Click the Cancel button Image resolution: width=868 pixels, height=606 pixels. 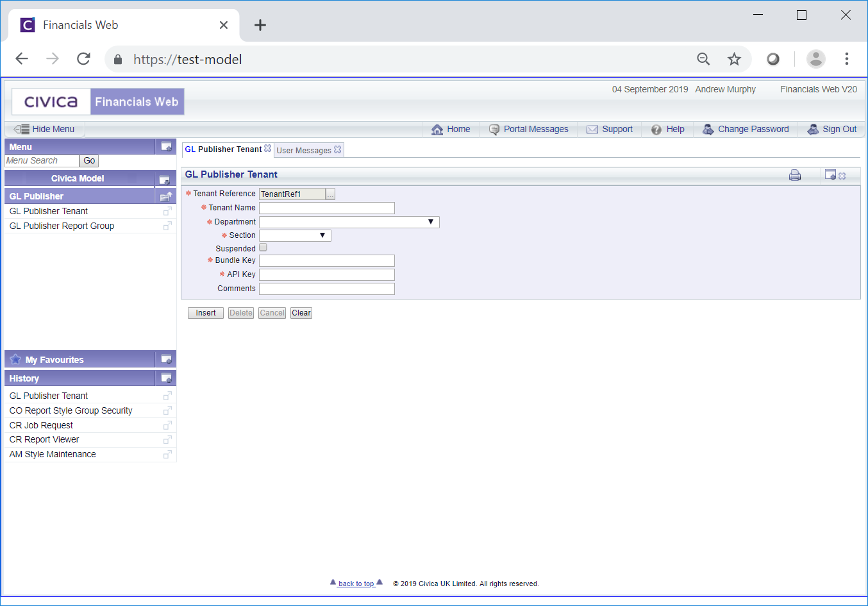[272, 313]
